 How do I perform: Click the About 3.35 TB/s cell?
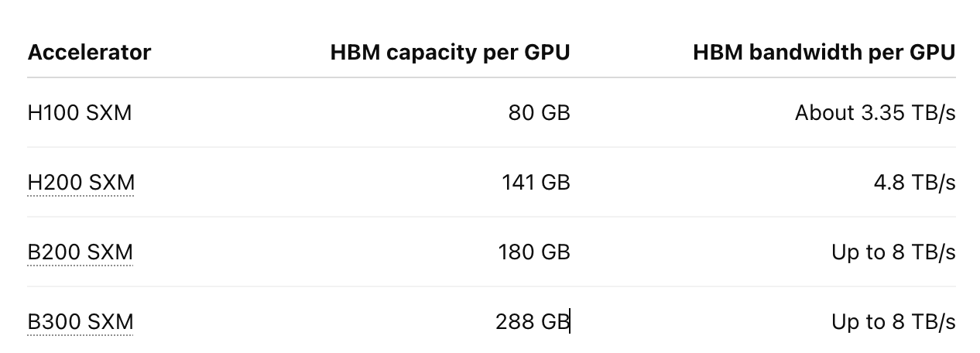click(x=875, y=113)
